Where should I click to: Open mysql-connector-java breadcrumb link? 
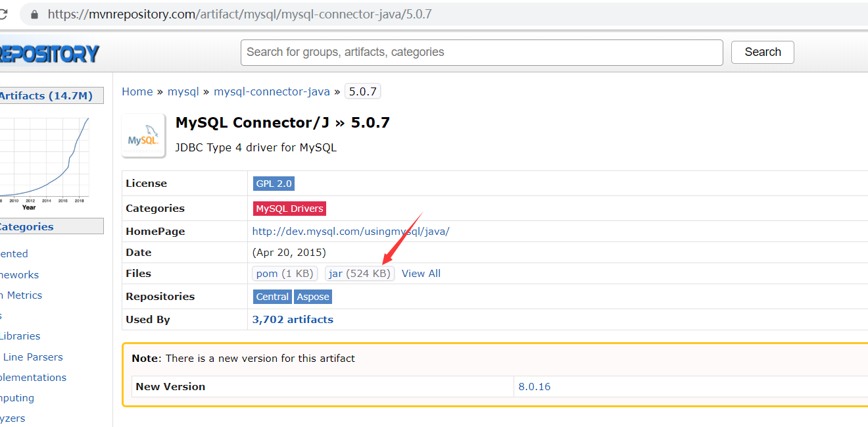click(x=272, y=91)
